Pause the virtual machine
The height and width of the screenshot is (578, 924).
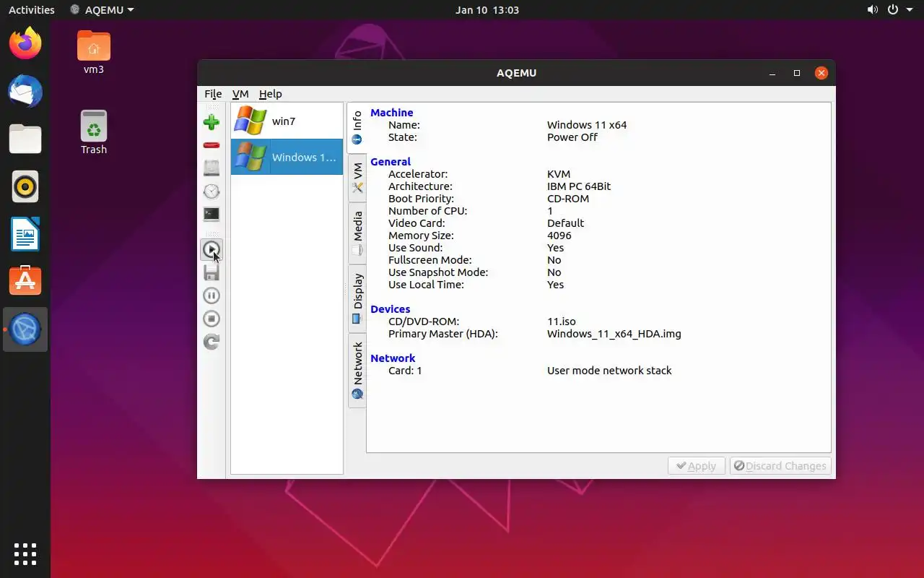pos(212,296)
